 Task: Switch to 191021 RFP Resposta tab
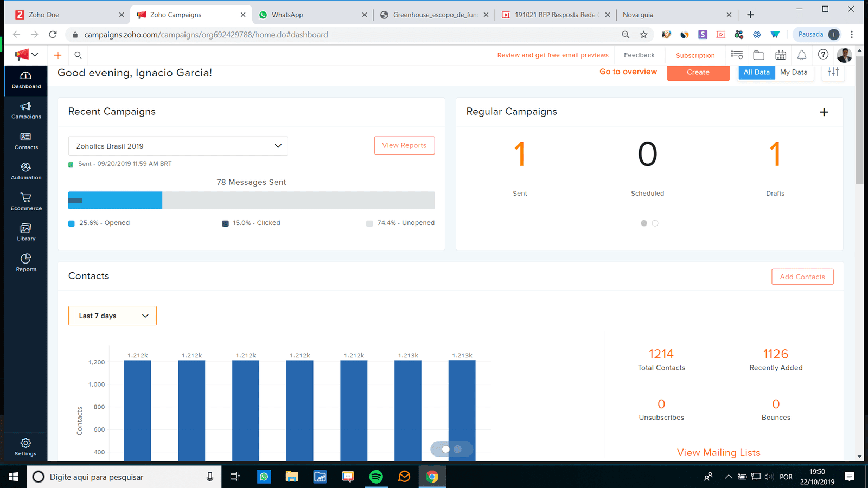point(556,15)
